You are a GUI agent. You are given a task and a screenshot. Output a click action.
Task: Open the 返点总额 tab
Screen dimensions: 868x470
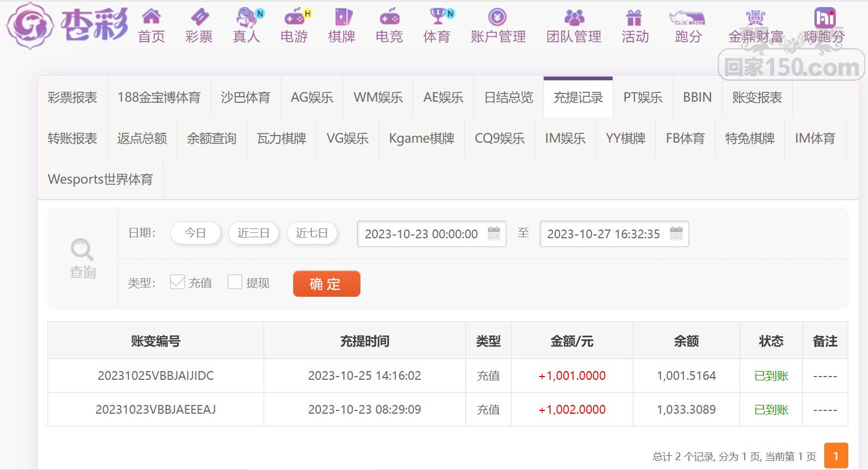tap(142, 138)
